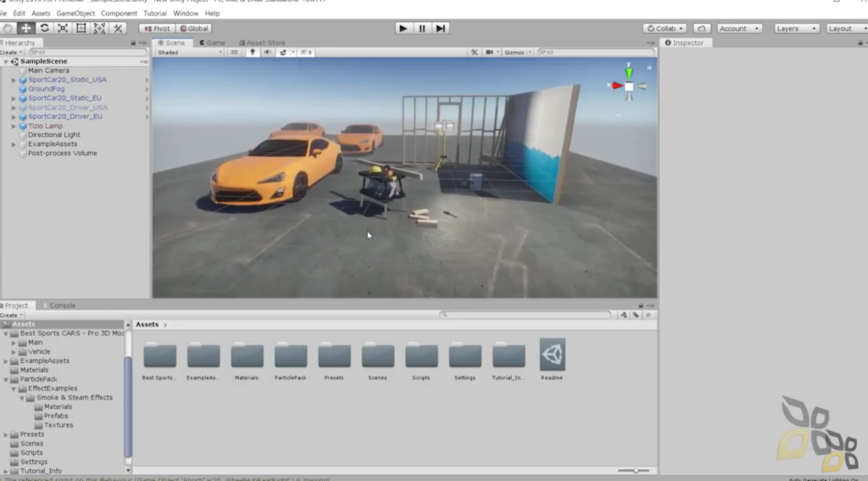868x481 pixels.
Task: Select the Rotate tool
Action: 44,28
